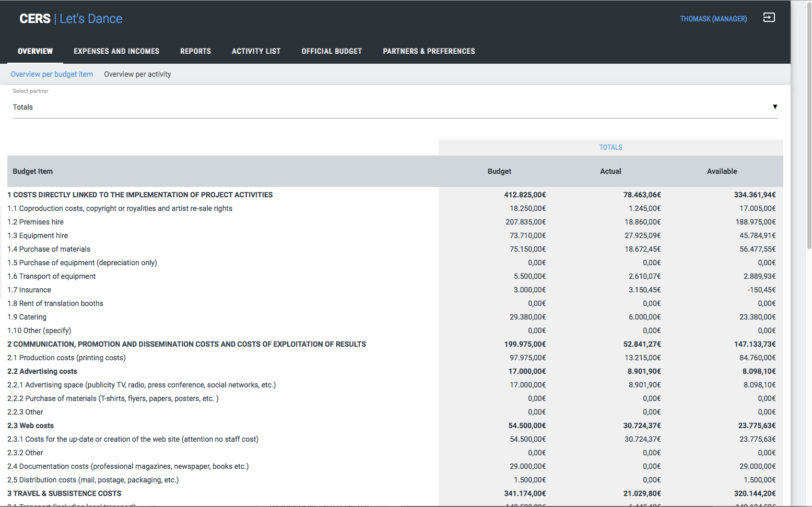Select row 1.8 Rent of translation booths
The width and height of the screenshot is (812, 507).
point(395,303)
